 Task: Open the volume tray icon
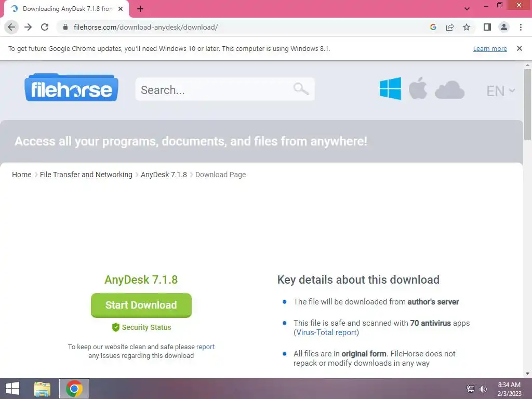483,389
